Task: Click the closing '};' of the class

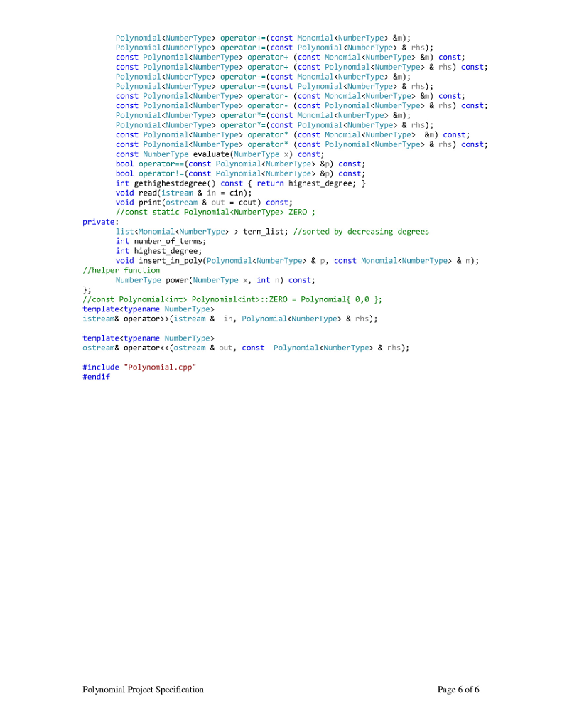Action: coord(87,290)
